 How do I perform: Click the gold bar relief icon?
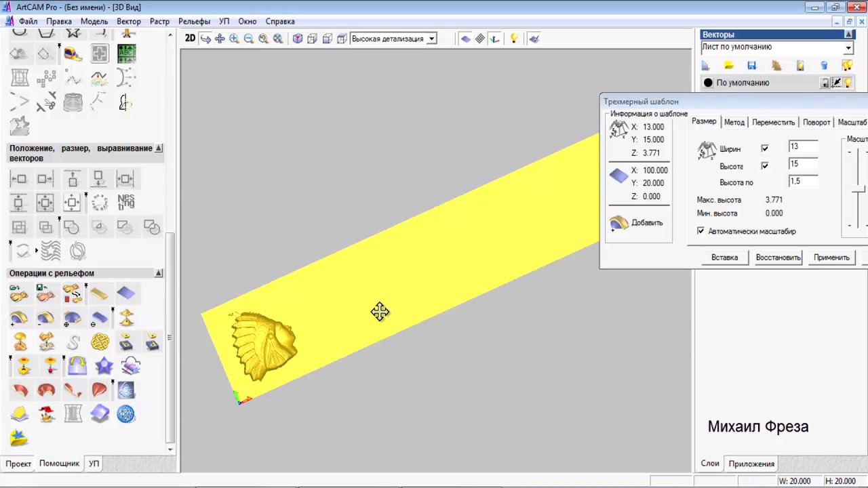[100, 293]
